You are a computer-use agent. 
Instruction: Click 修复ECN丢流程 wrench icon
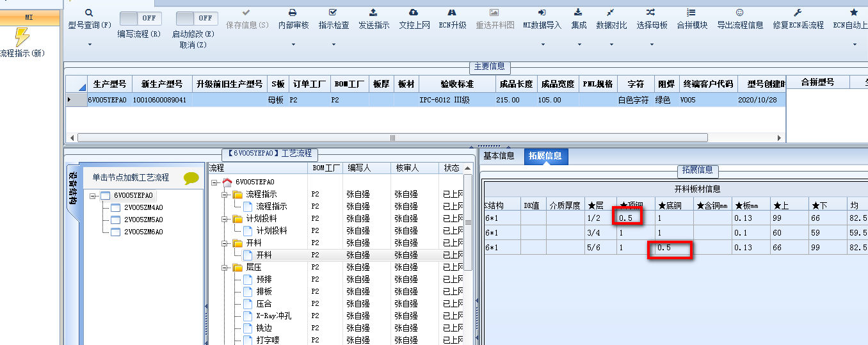pyautogui.click(x=798, y=13)
